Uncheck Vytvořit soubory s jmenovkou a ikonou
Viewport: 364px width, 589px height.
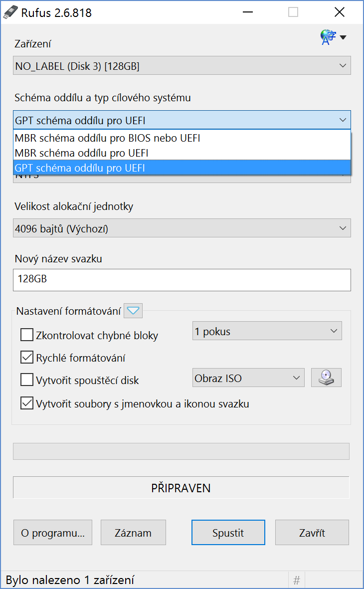(x=27, y=403)
